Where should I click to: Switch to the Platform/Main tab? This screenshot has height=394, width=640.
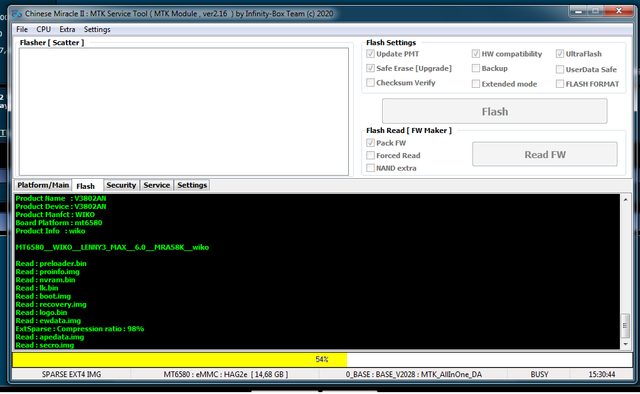[43, 185]
